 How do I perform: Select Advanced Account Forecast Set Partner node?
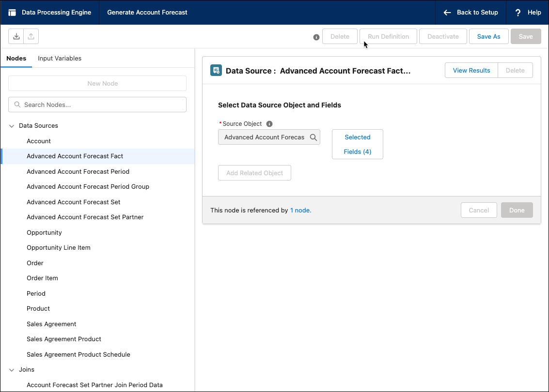point(98,217)
